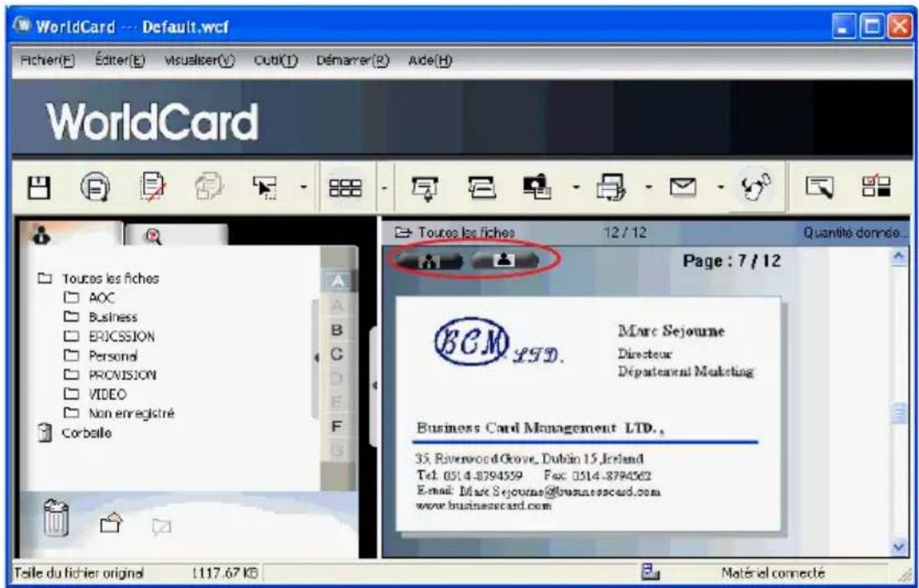Viewport: 919px width, 588px height.
Task: Click the card view scrollbar down arrow
Action: click(x=899, y=547)
